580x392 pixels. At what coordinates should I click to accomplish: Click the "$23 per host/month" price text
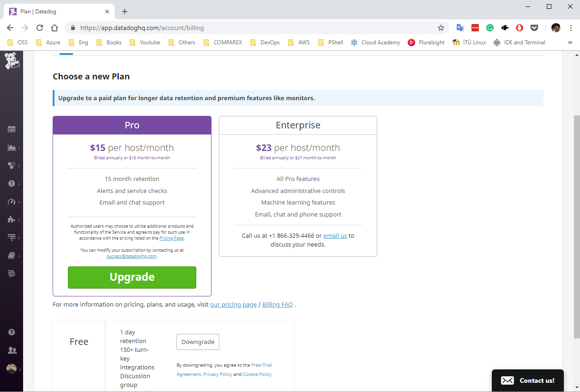pos(298,148)
